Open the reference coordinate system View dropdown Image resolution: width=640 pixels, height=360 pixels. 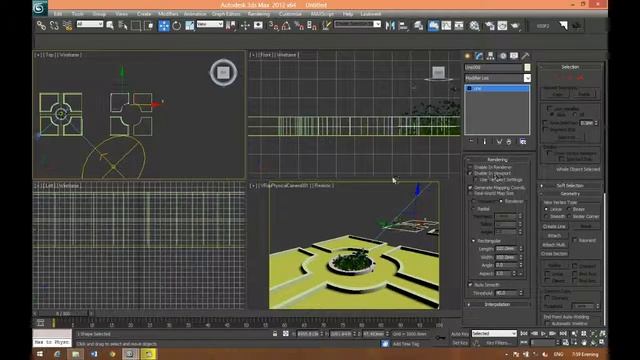(210, 24)
